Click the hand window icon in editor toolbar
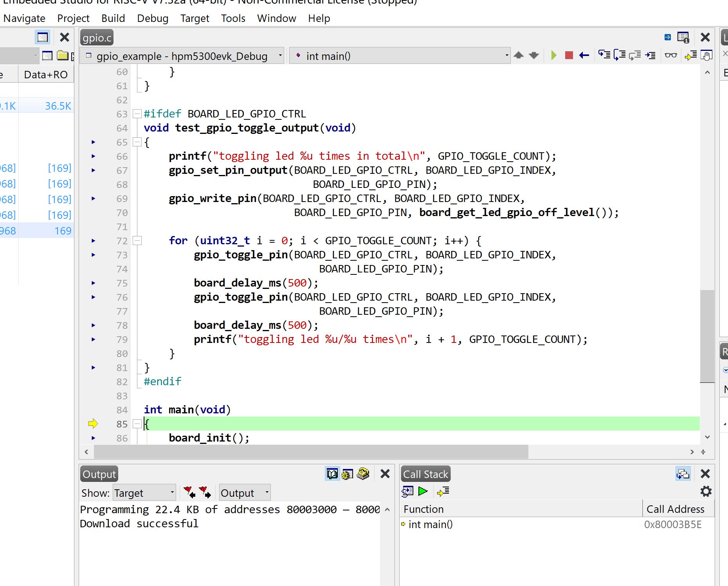Viewport: 728px width, 586px height. point(706,56)
